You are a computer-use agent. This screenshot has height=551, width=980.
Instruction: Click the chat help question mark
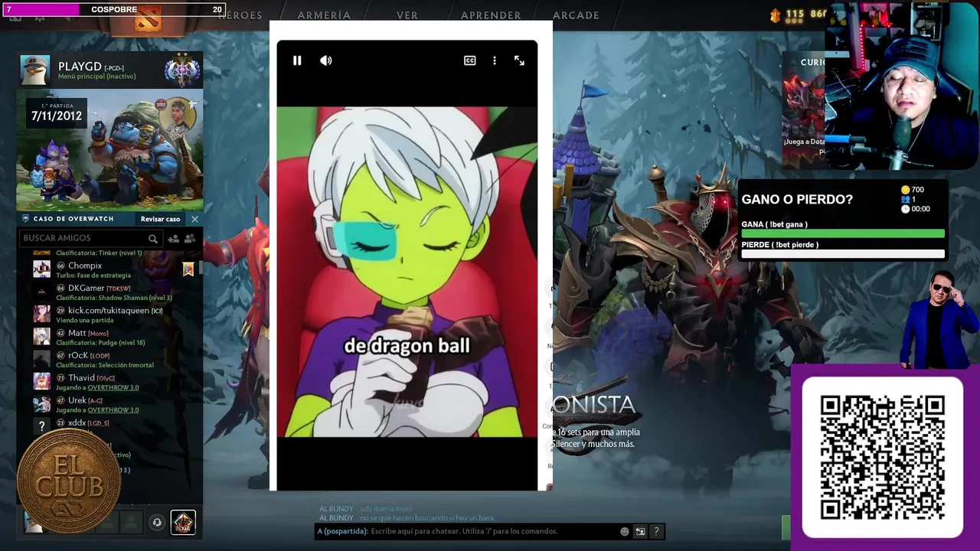coord(656,531)
